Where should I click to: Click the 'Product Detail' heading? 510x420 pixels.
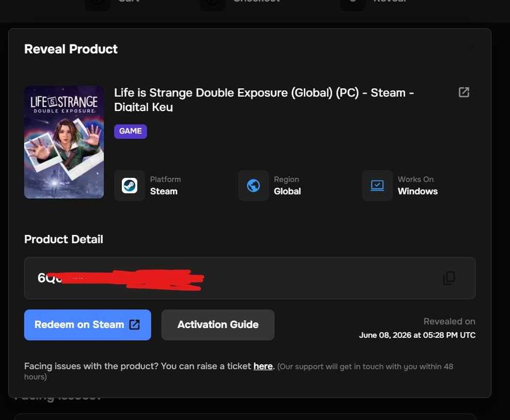coord(64,239)
